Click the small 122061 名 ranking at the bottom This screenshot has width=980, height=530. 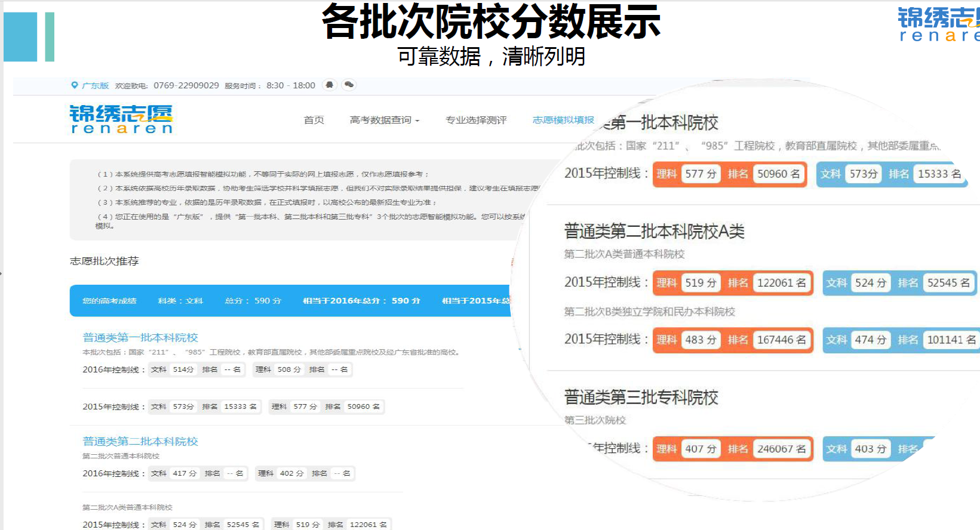click(368, 525)
